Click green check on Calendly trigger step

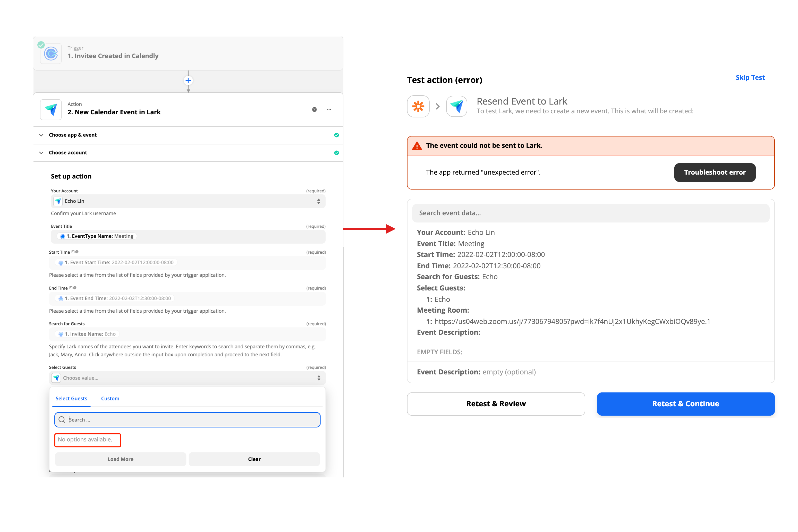coord(41,45)
